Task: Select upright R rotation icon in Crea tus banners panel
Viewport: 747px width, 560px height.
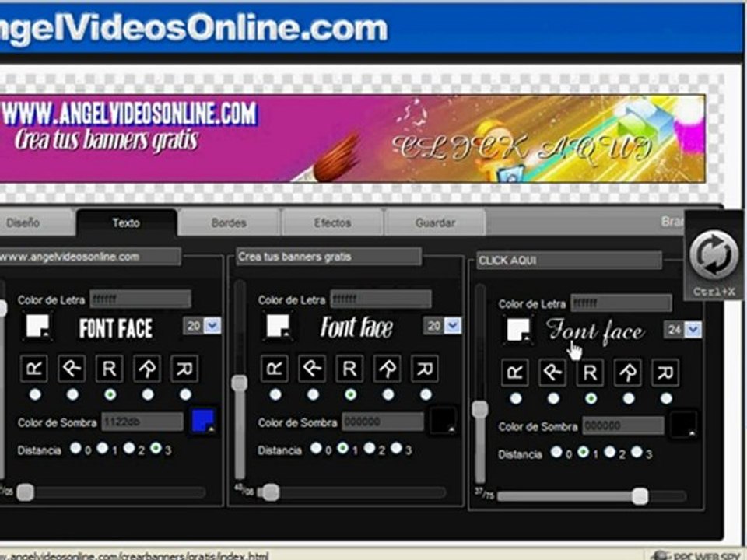Action: tap(350, 368)
